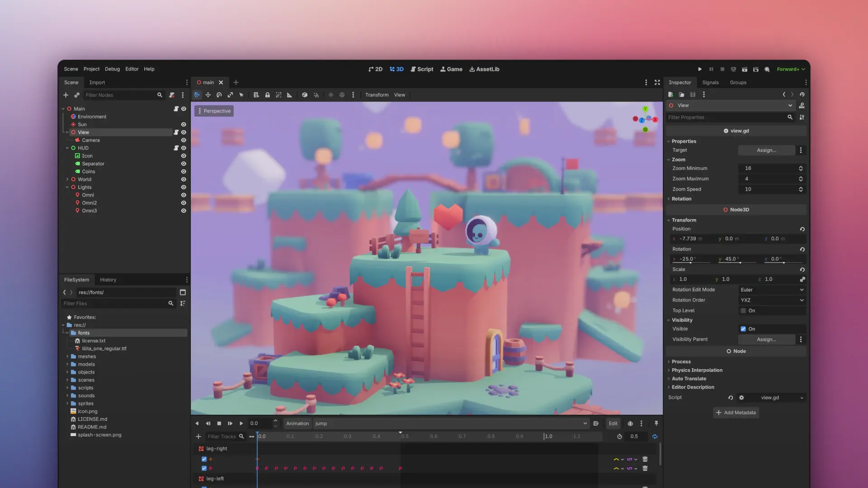Select the Move tool in the 3D toolbar
The width and height of the screenshot is (868, 488).
click(208, 95)
